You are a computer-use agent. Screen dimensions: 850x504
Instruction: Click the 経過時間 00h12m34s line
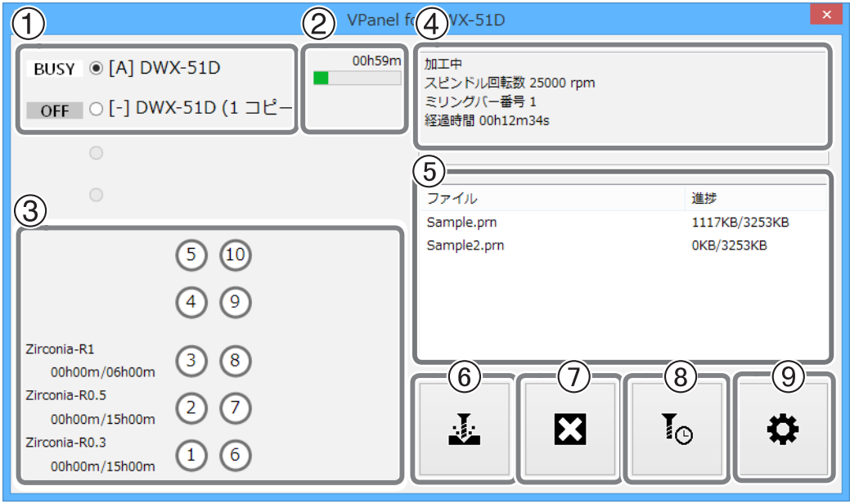point(487,120)
